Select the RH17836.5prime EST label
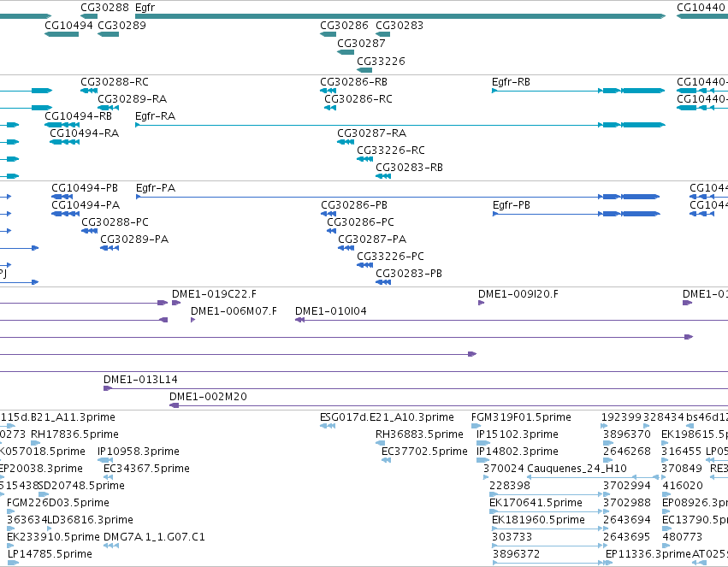This screenshot has height=567, width=728. (74, 434)
